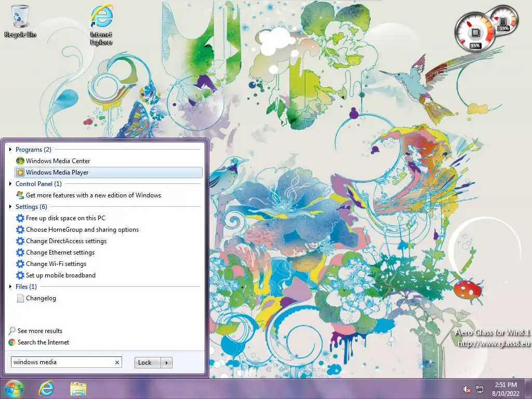The image size is (532, 399).
Task: Click the muted volume tray icon
Action: point(467,389)
